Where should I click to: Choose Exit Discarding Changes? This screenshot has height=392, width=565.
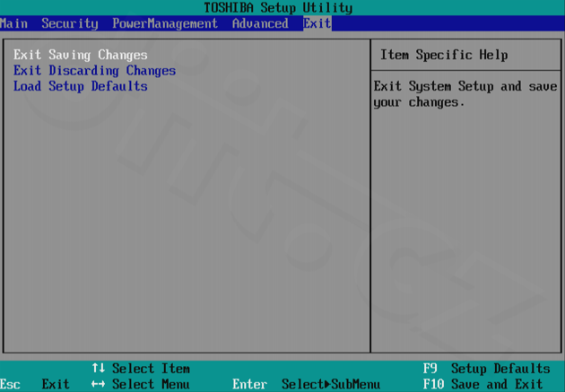click(95, 71)
